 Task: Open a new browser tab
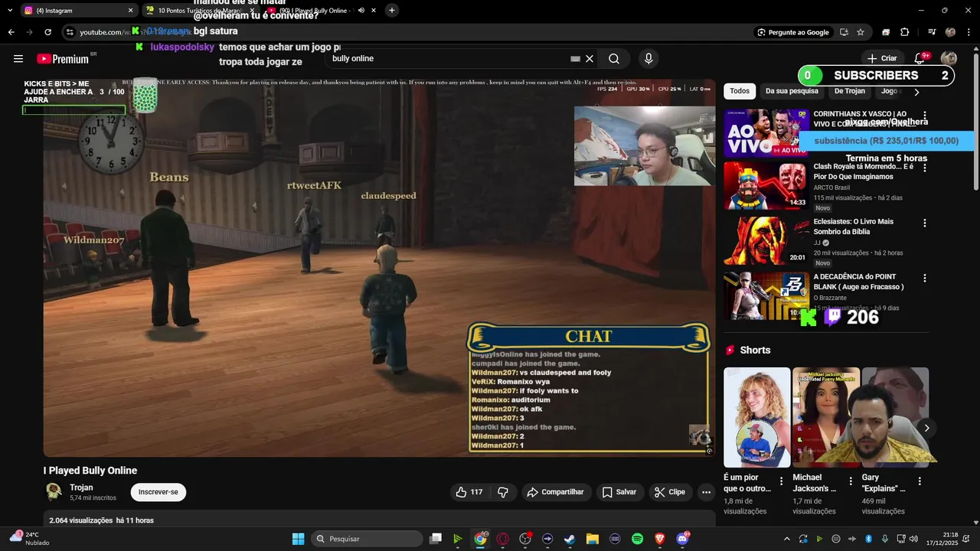392,10
